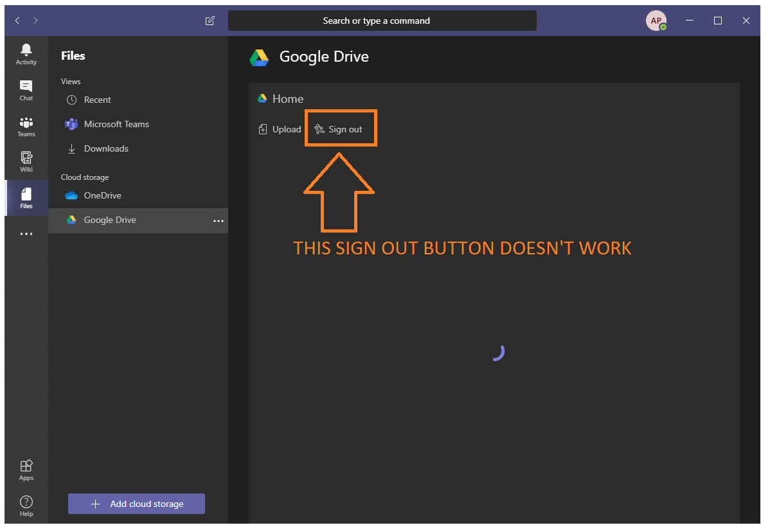Viewport: 770px width, 532px height.
Task: Go to the Teams section
Action: click(26, 127)
